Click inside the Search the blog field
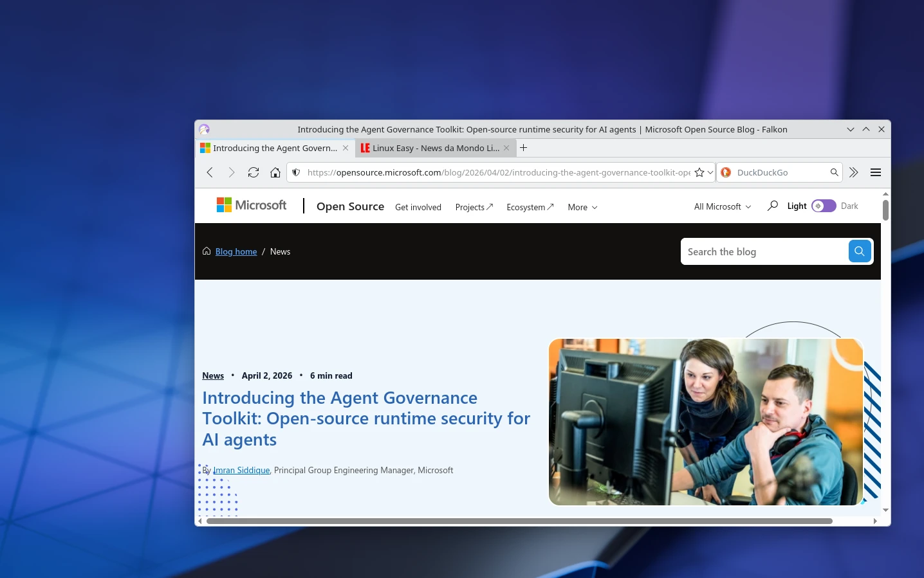 pos(759,251)
